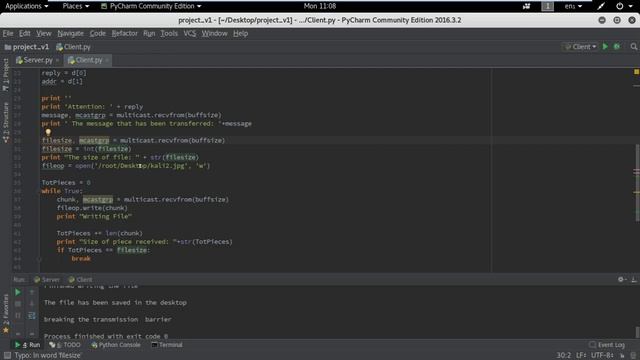640x360 pixels.
Task: Click the Run console vertical scrollbar
Action: click(637, 332)
